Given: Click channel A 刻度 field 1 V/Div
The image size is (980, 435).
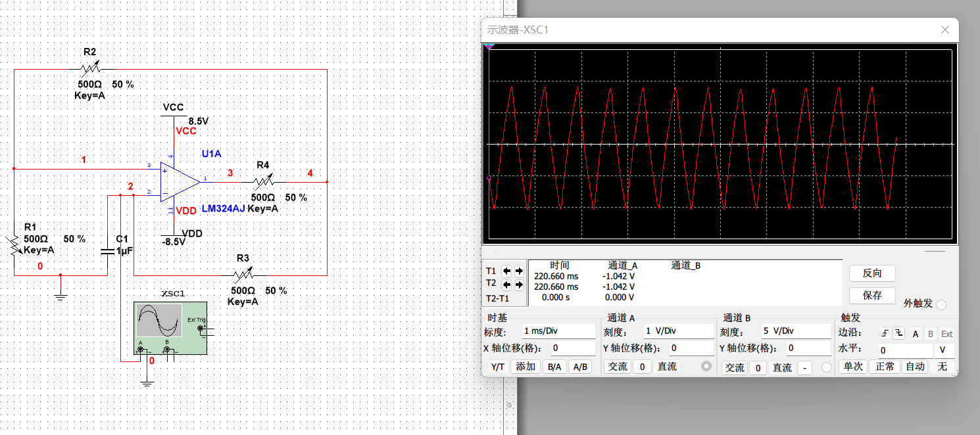Looking at the screenshot, I should [x=678, y=331].
